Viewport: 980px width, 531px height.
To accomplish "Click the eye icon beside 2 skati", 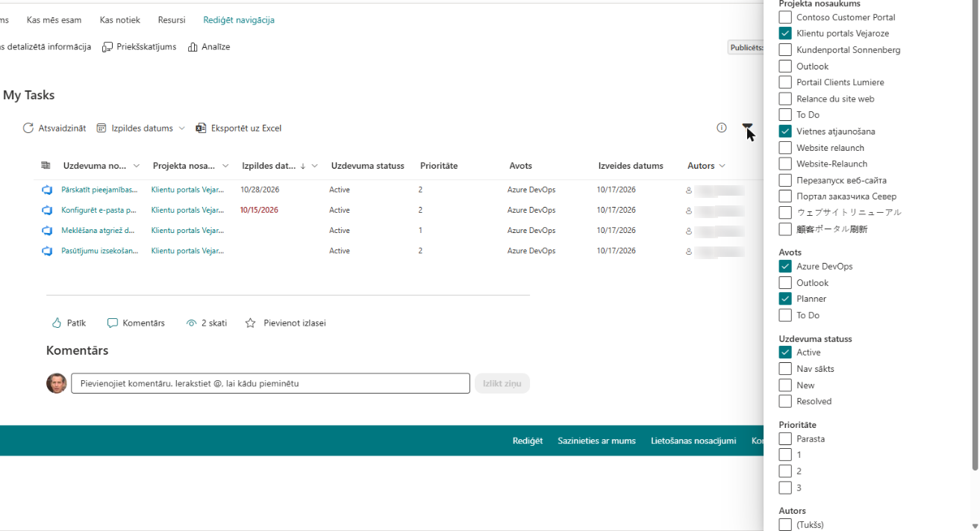I will pyautogui.click(x=192, y=323).
